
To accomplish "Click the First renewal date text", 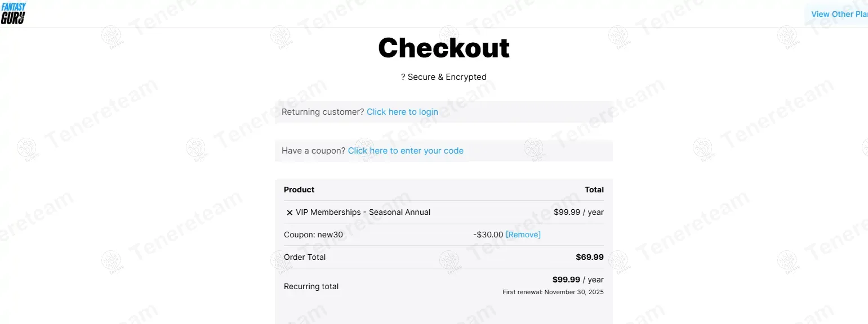I will point(553,292).
